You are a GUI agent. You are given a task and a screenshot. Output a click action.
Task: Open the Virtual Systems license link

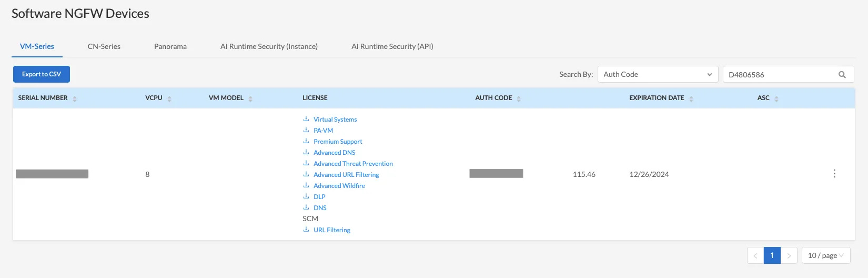point(335,120)
